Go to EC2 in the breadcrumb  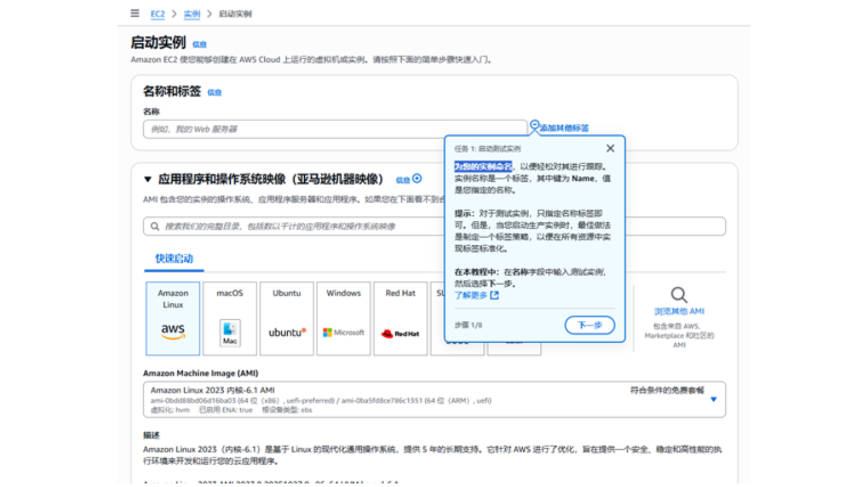pyautogui.click(x=157, y=14)
